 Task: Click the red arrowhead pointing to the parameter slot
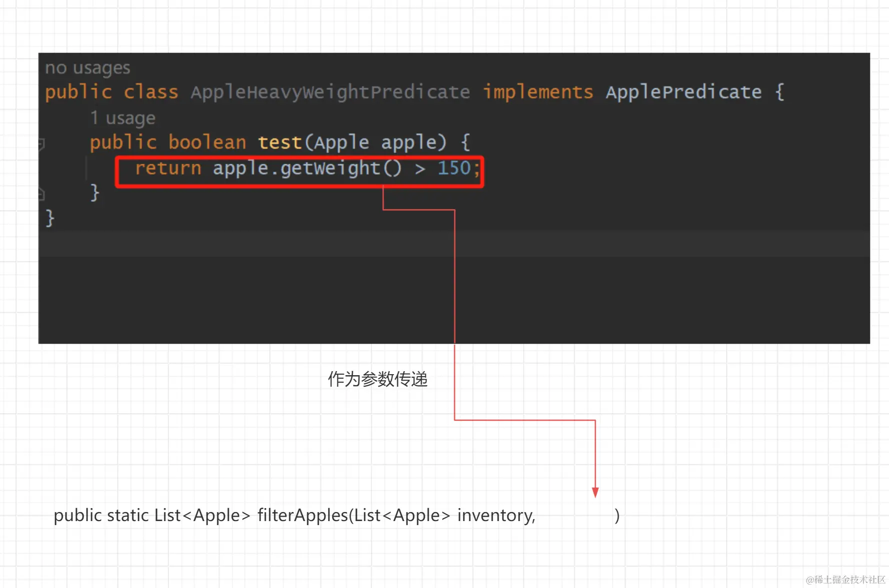coord(595,493)
